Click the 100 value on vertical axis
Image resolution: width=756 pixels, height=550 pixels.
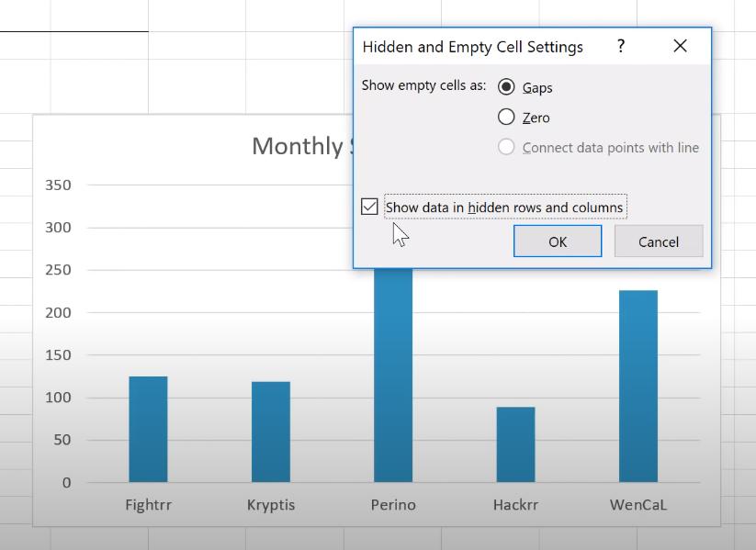pos(58,398)
